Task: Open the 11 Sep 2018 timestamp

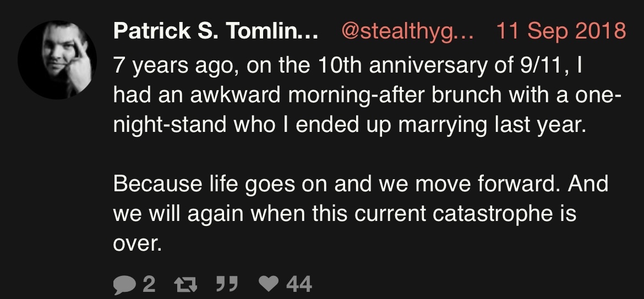Action: click(x=561, y=31)
